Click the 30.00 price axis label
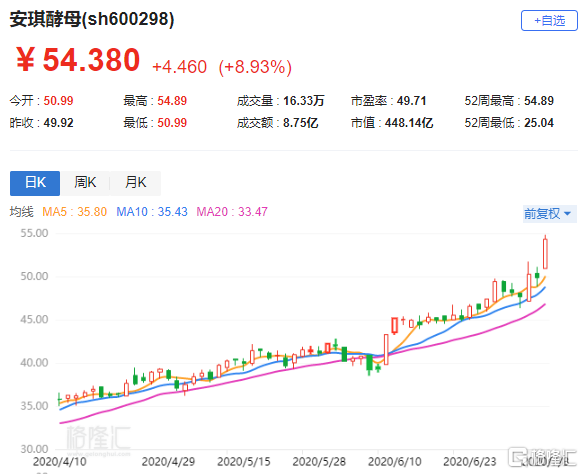This screenshot has width=583, height=474. point(34,449)
